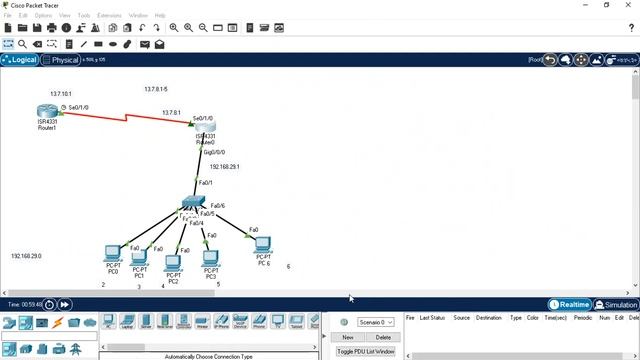Screen dimensions: 640x360
Task: Switch to Logical workspace tab
Action: pyautogui.click(x=20, y=60)
